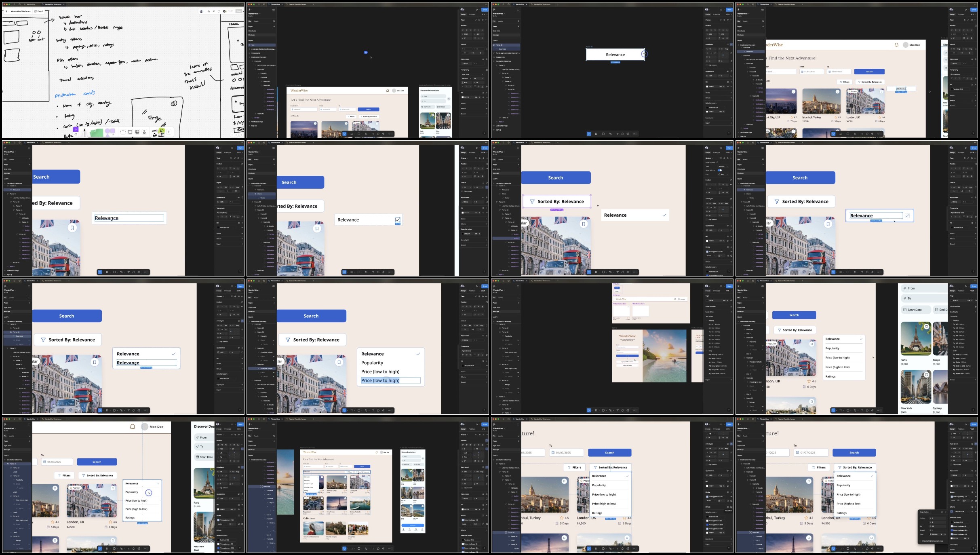
Task: Open the Icon Sort dropdown below Show Left Icon
Action: click(723, 174)
